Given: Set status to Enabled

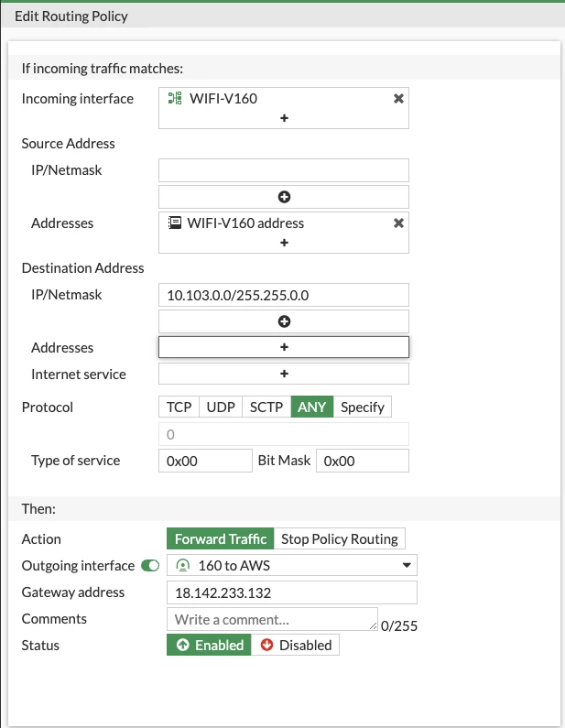Looking at the screenshot, I should point(209,645).
